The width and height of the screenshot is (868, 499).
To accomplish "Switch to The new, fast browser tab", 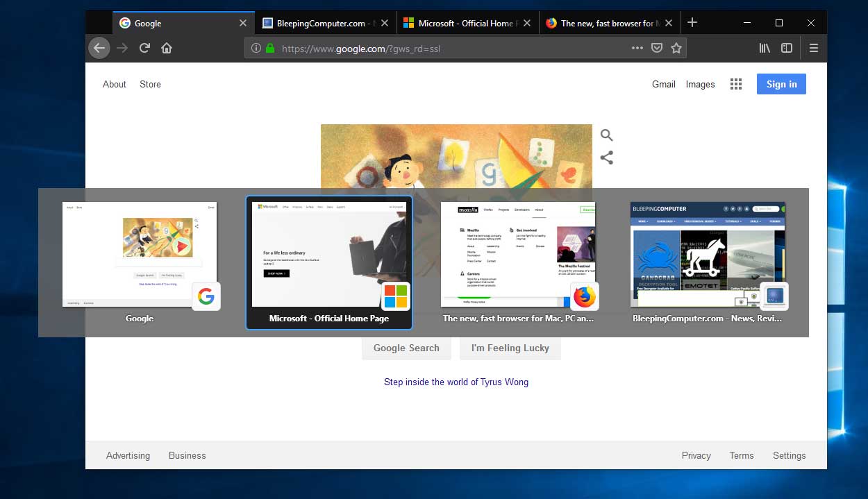I will [x=610, y=23].
